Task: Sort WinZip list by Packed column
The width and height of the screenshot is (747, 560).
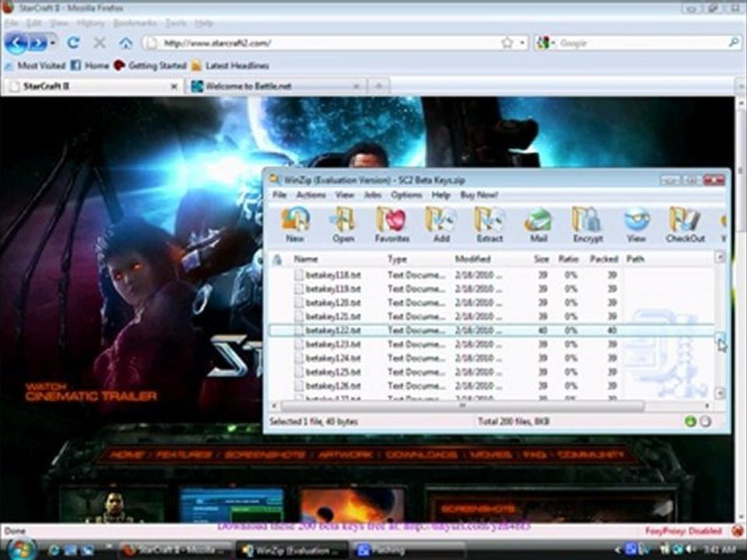Action: coord(604,259)
